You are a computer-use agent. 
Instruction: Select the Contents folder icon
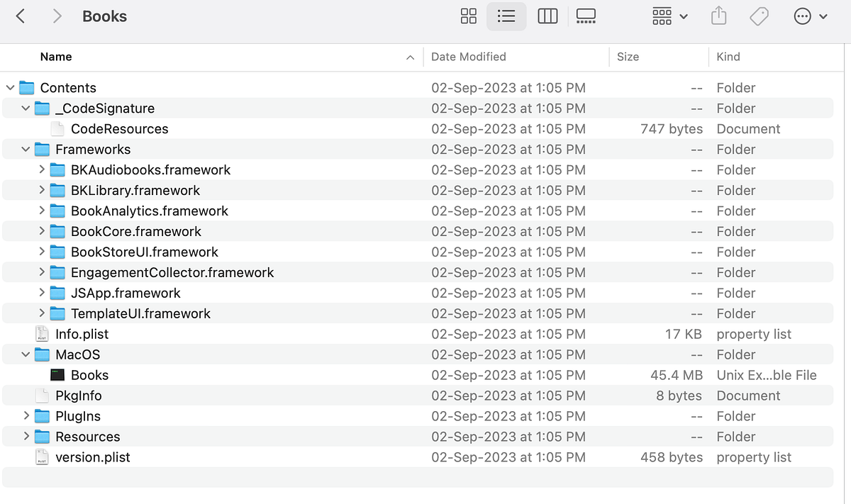click(27, 88)
